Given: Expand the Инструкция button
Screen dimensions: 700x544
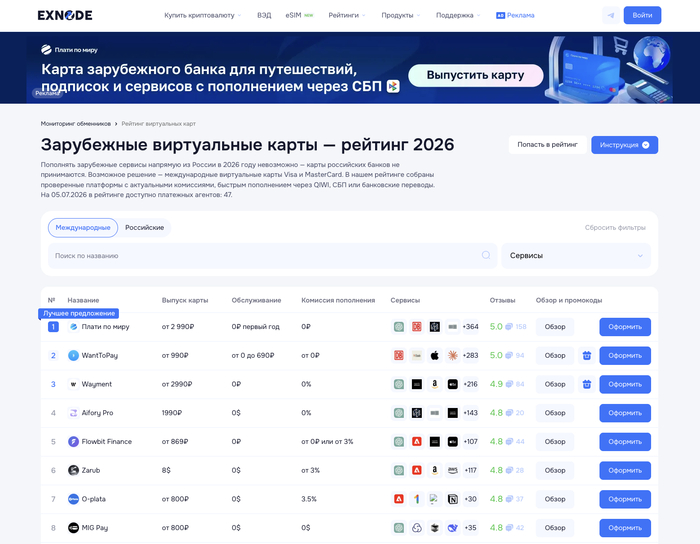Looking at the screenshot, I should pyautogui.click(x=624, y=145).
